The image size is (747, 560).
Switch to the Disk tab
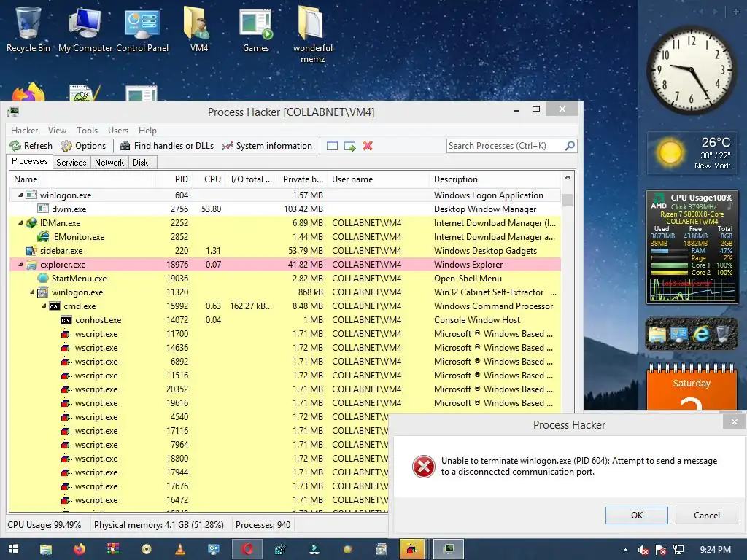click(141, 163)
